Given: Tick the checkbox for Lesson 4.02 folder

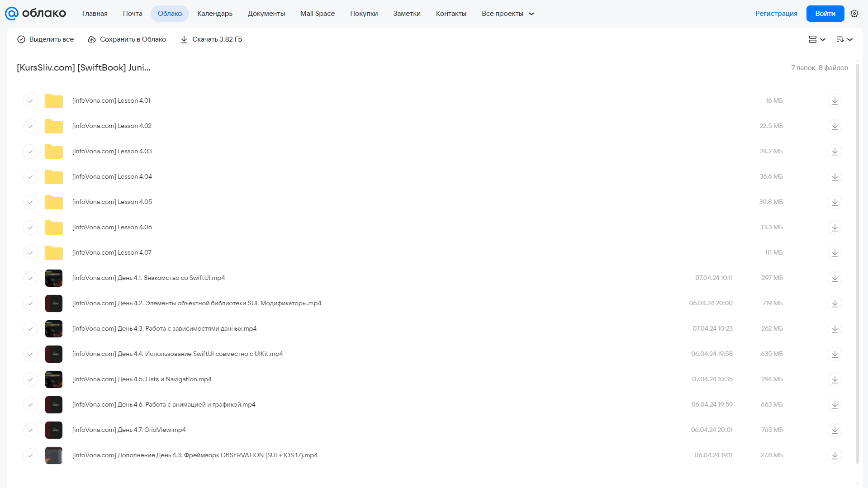Looking at the screenshot, I should click(x=30, y=126).
